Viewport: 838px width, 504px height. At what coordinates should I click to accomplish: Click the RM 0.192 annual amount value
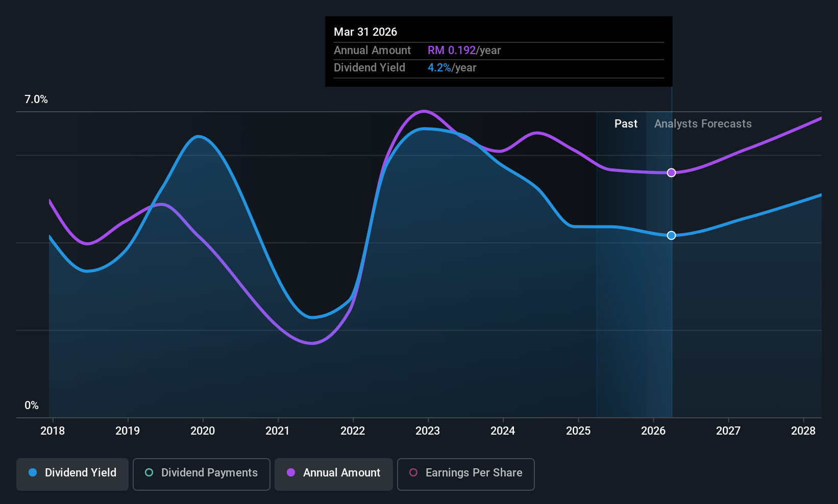click(452, 50)
